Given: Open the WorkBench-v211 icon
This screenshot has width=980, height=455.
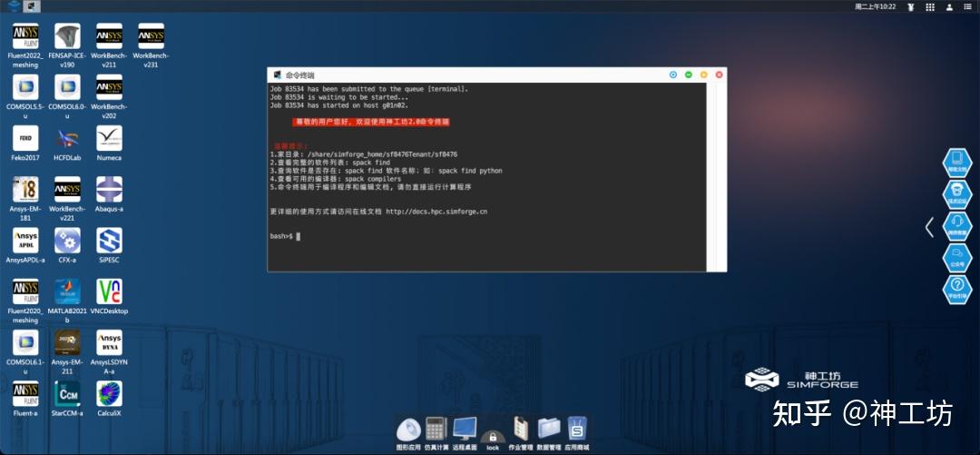Looking at the screenshot, I should pos(110,36).
